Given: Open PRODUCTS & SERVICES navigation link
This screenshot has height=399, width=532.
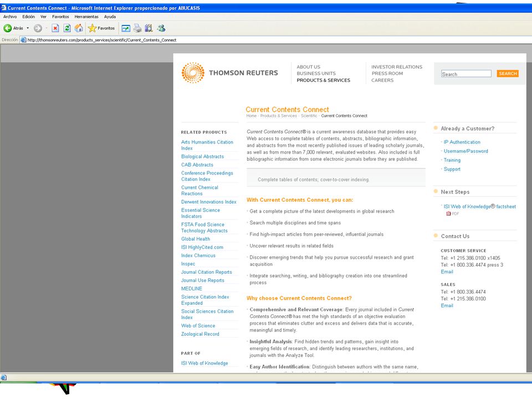Looking at the screenshot, I should [323, 80].
